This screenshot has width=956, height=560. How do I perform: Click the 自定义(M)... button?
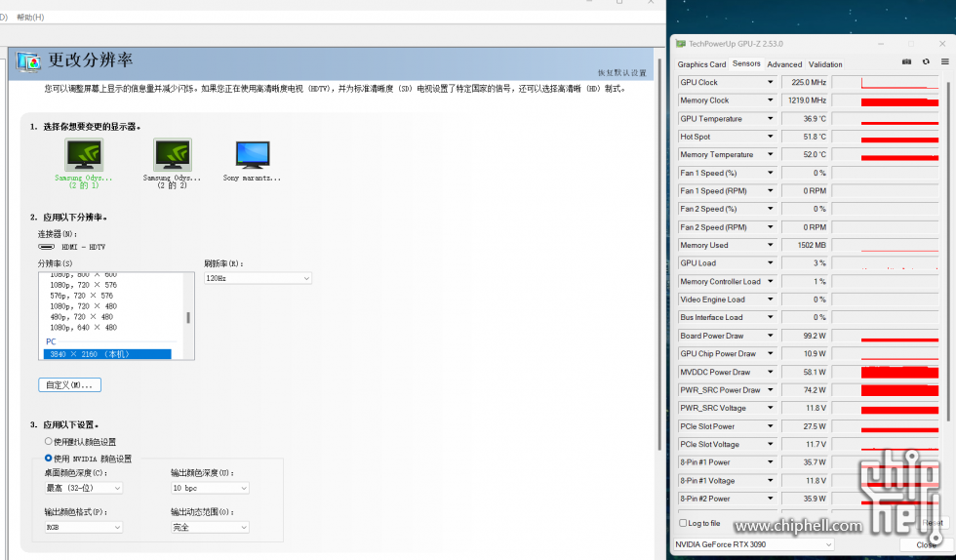click(x=69, y=385)
